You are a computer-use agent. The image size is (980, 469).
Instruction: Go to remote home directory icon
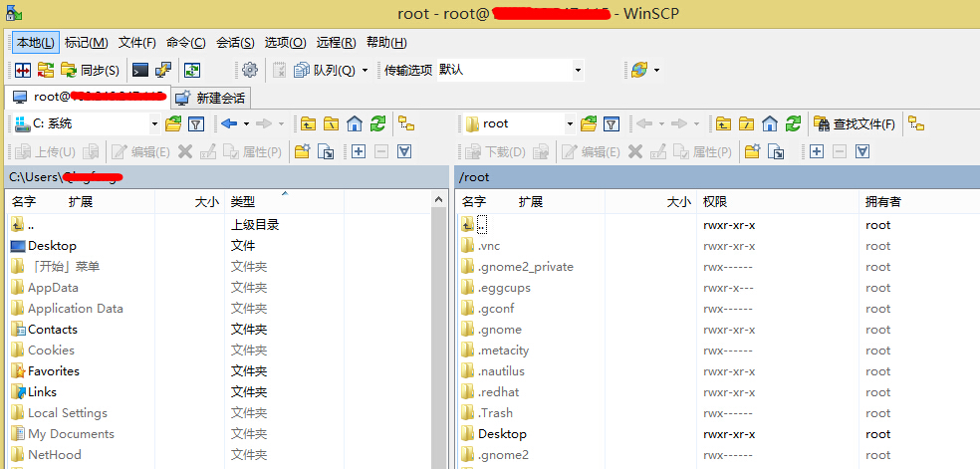coord(770,123)
